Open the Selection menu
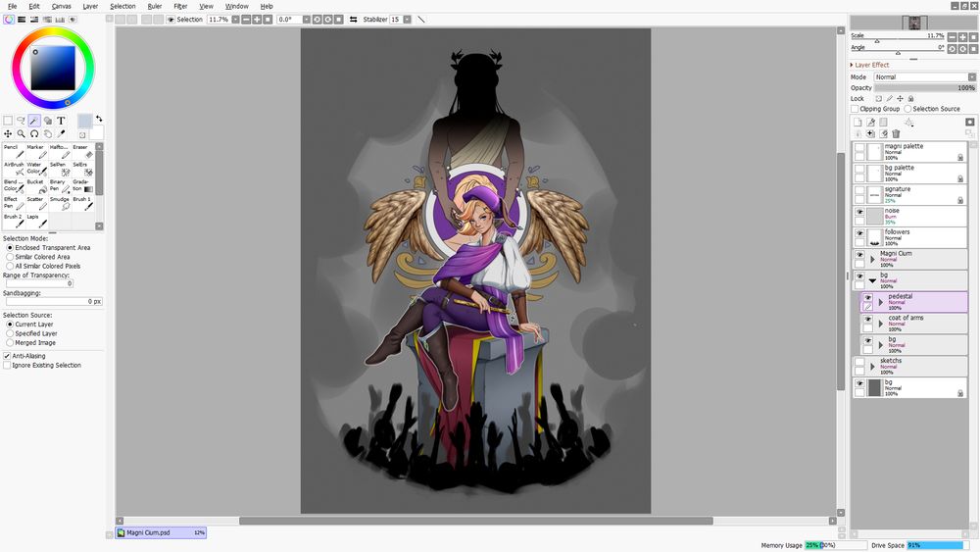The width and height of the screenshot is (980, 552). [x=122, y=6]
